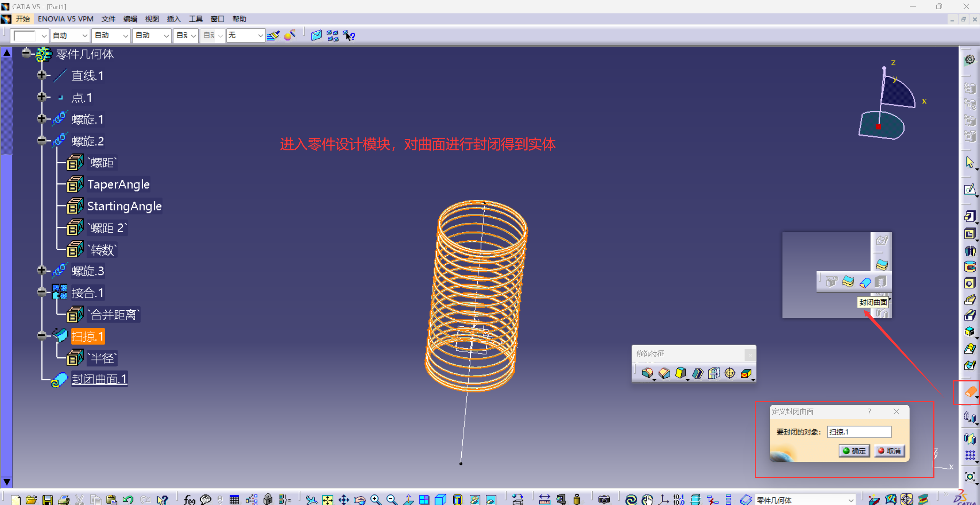
Task: Click the graphic properties painter brush icon
Action: (273, 36)
